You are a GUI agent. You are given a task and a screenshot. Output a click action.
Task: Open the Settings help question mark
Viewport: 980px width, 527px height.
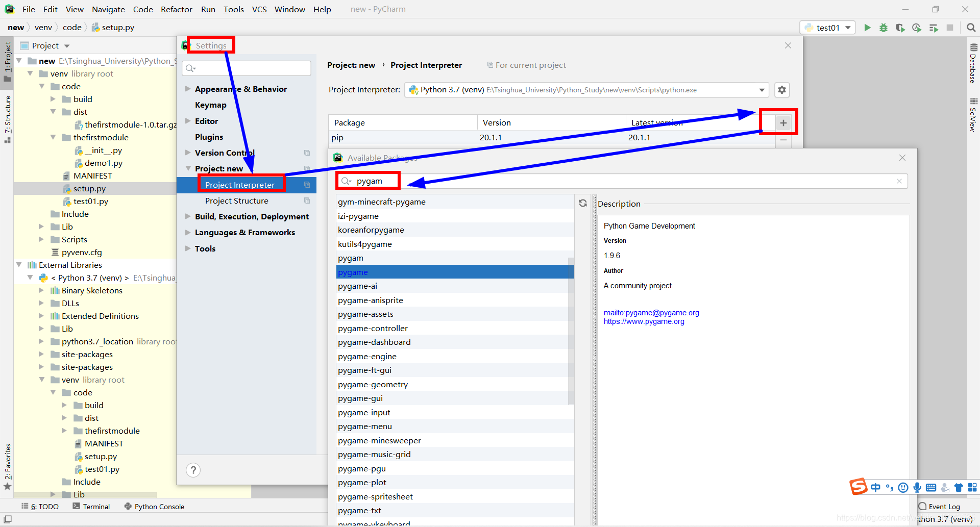[193, 470]
